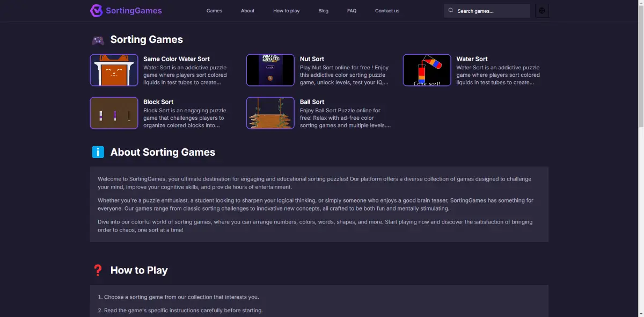Open the Block Sort game thumbnail

[x=114, y=113]
